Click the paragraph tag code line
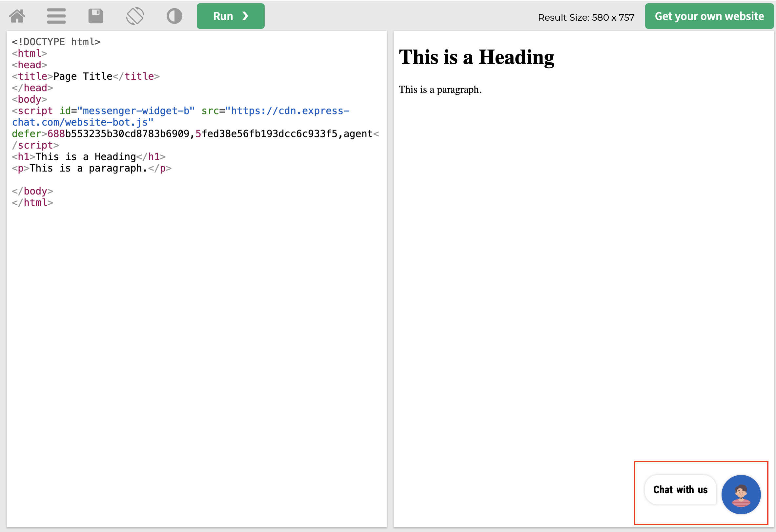The image size is (776, 532). [x=92, y=168]
